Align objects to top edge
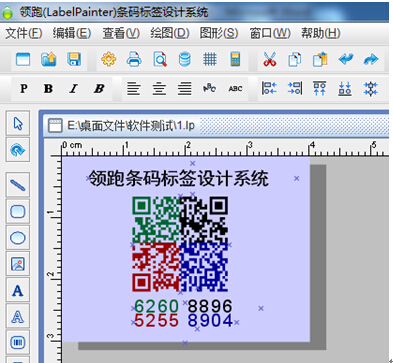This screenshot has height=363, width=393. pos(320,89)
